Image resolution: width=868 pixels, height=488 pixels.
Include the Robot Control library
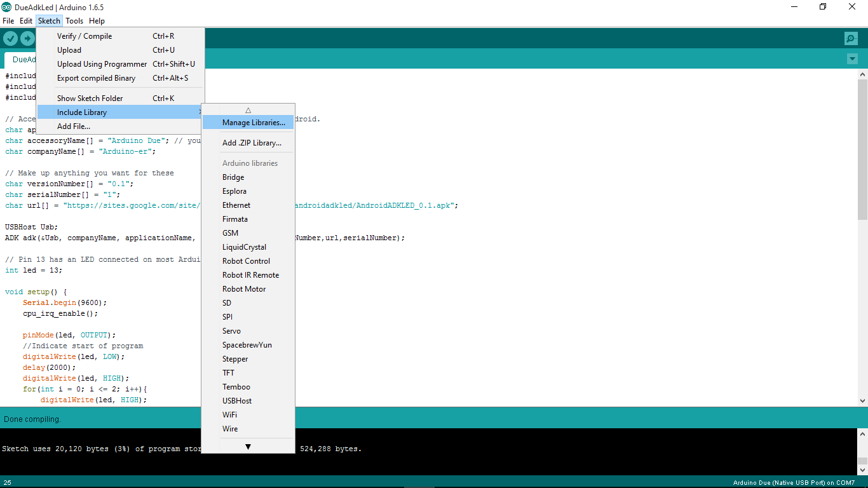[x=248, y=261]
